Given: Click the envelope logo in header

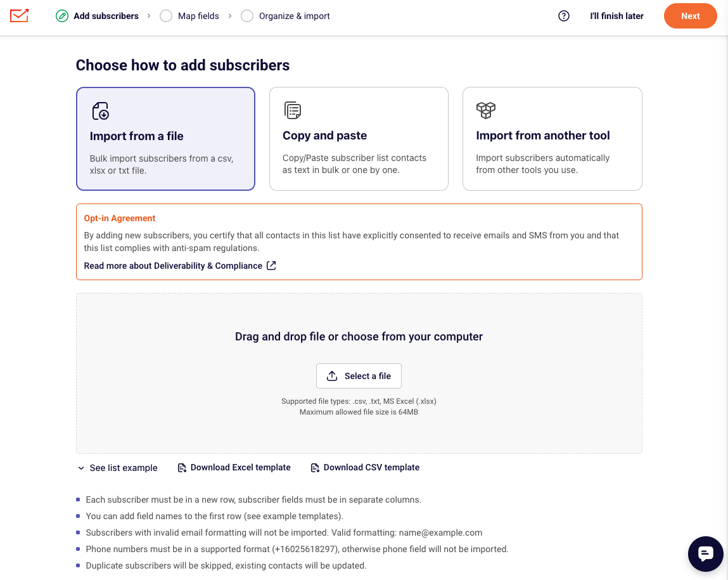Looking at the screenshot, I should pyautogui.click(x=19, y=16).
